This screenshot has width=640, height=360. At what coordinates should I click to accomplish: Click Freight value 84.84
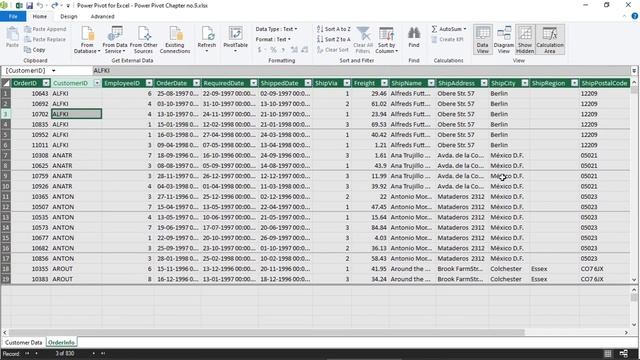pyautogui.click(x=370, y=228)
